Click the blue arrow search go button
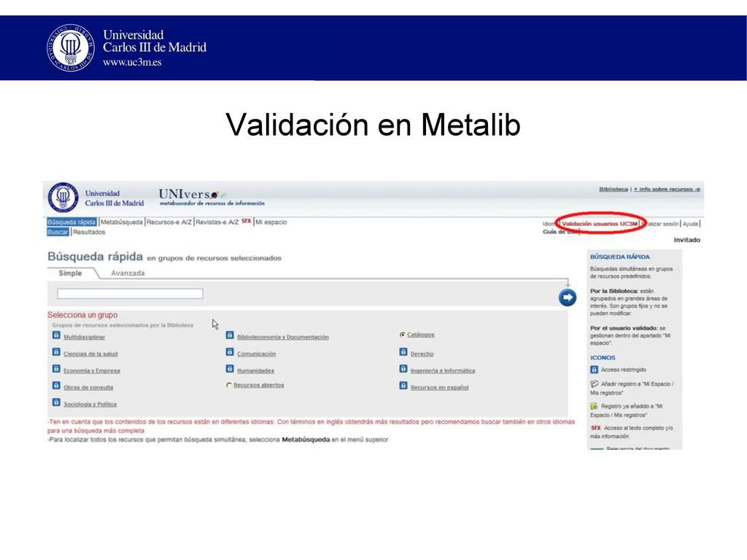 568,297
